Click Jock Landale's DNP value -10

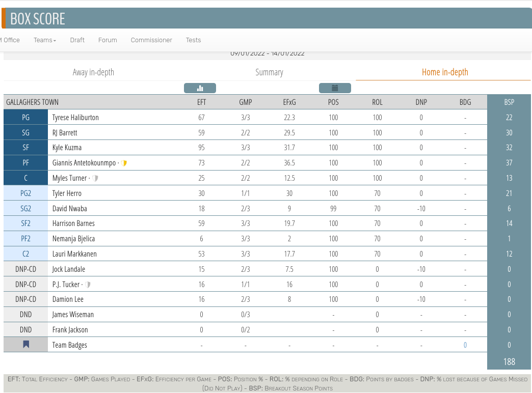(x=421, y=269)
